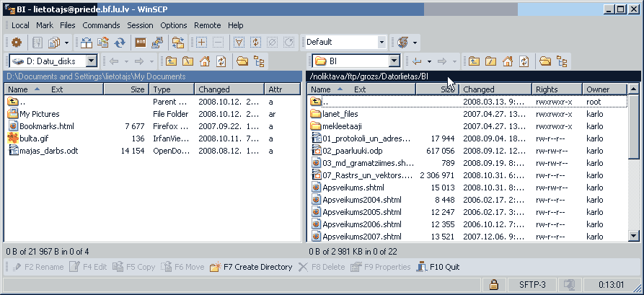Go to remote home directory icon
The height and width of the screenshot is (295, 644).
tap(508, 61)
